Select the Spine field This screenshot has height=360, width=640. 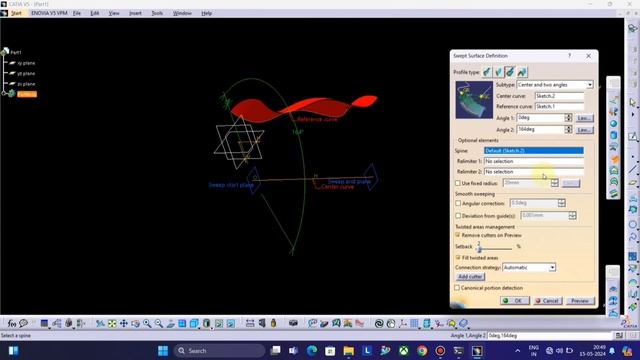tap(533, 151)
